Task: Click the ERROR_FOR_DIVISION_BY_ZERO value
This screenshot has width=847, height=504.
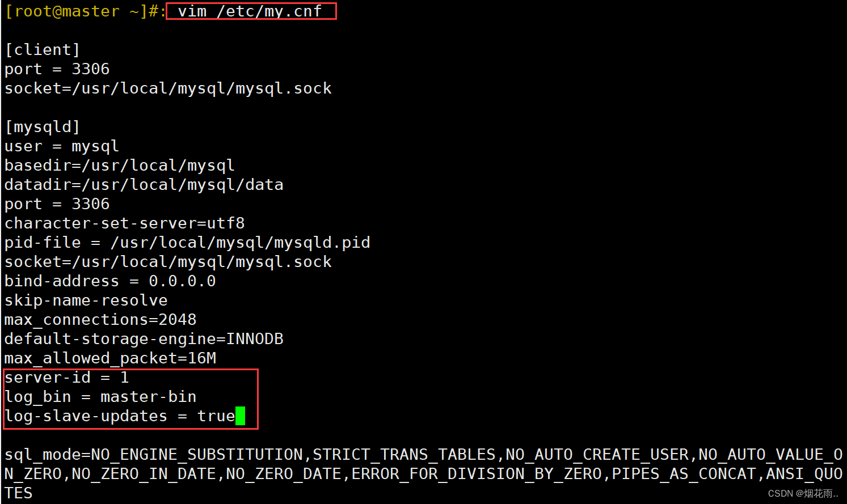Action: click(x=477, y=474)
